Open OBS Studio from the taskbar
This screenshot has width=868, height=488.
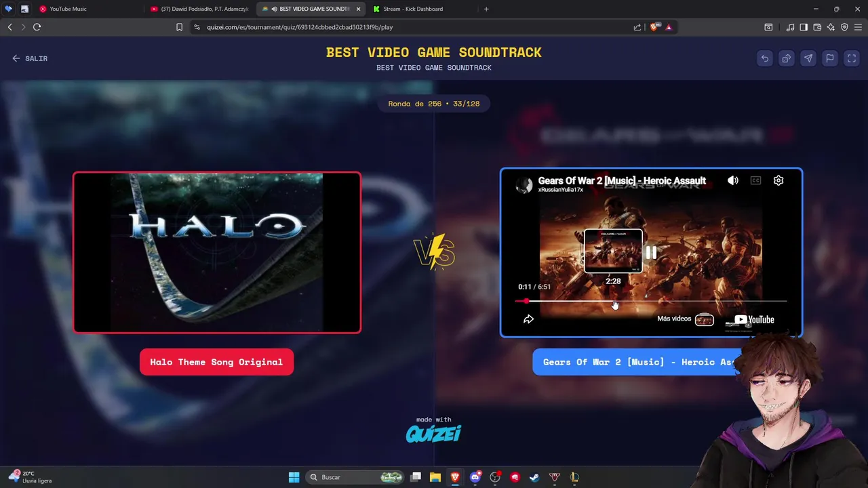(495, 477)
